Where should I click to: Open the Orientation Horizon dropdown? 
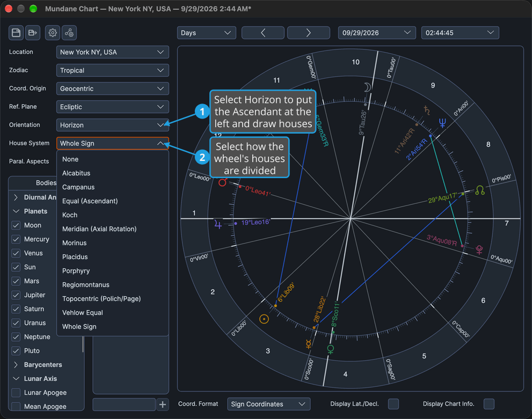113,125
